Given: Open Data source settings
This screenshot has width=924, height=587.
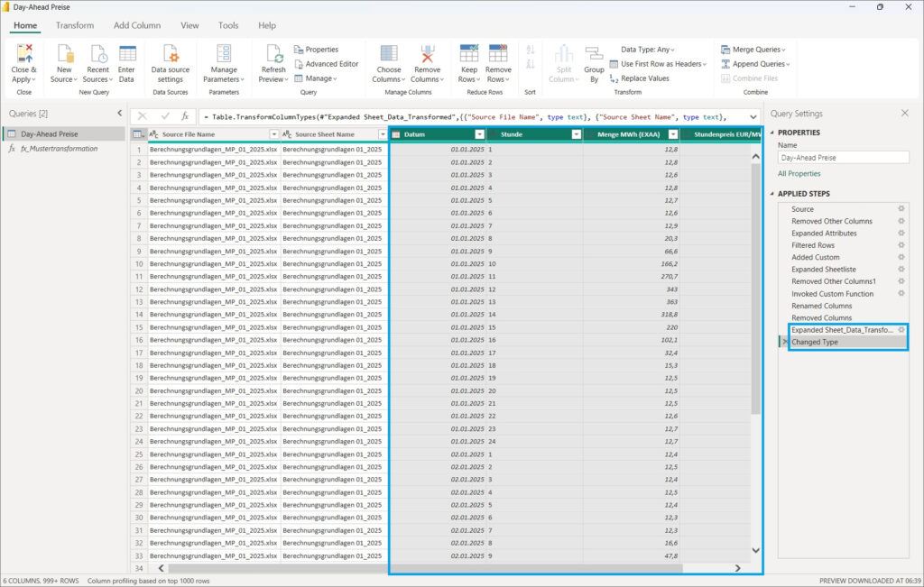Looking at the screenshot, I should [171, 64].
